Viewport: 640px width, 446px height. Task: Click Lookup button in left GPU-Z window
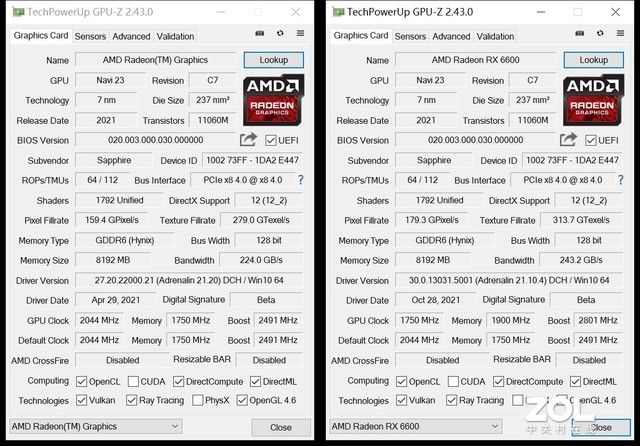click(x=274, y=60)
